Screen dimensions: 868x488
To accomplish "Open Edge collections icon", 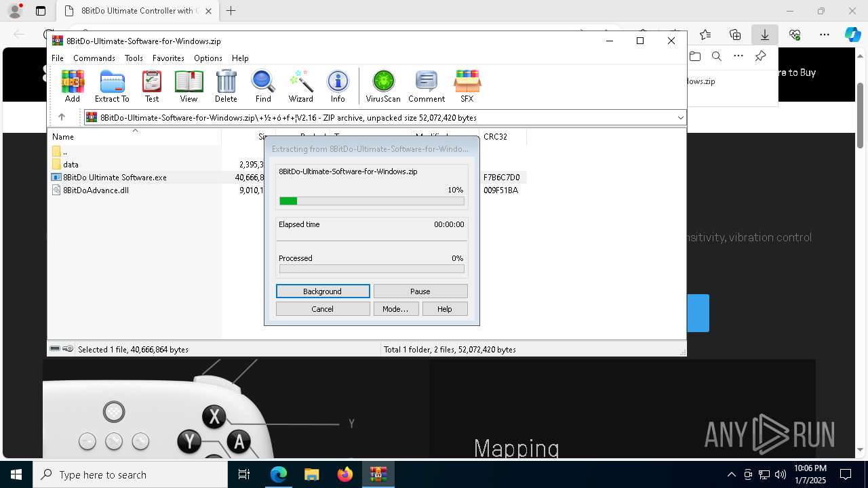I will [735, 35].
